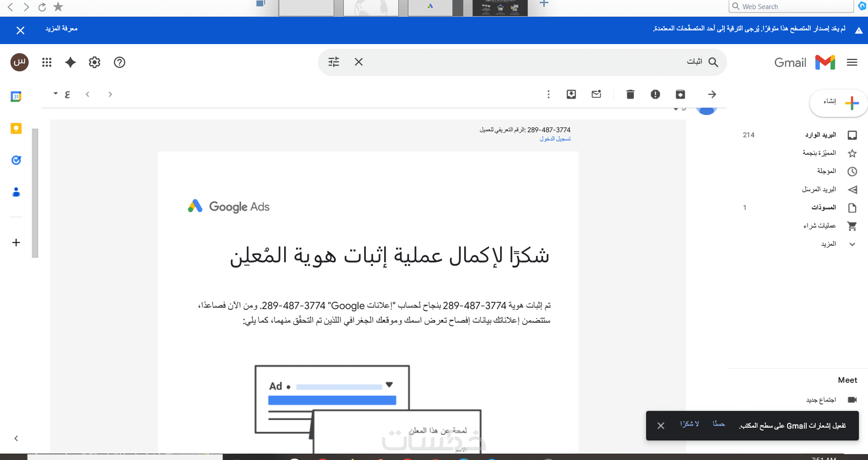Click into the Gmail search field
Image resolution: width=868 pixels, height=460 pixels.
point(523,62)
